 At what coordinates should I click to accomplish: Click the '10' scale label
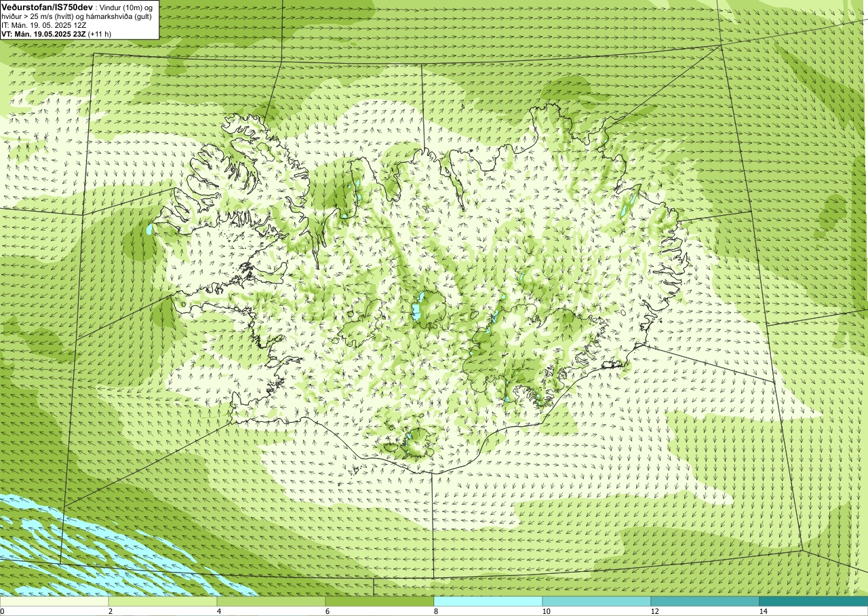click(545, 611)
